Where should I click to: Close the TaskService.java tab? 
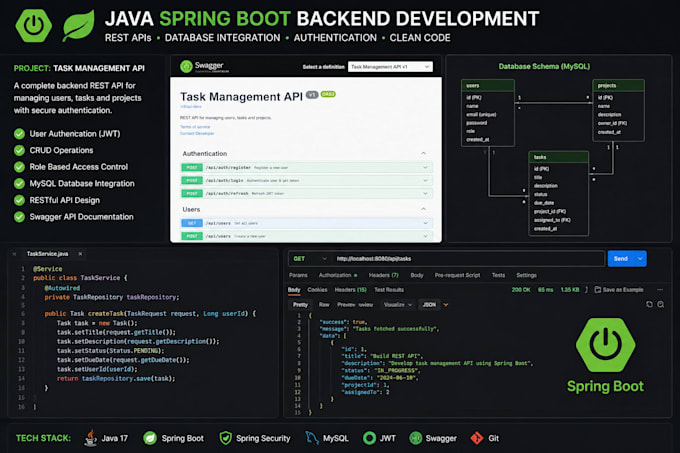[x=80, y=254]
